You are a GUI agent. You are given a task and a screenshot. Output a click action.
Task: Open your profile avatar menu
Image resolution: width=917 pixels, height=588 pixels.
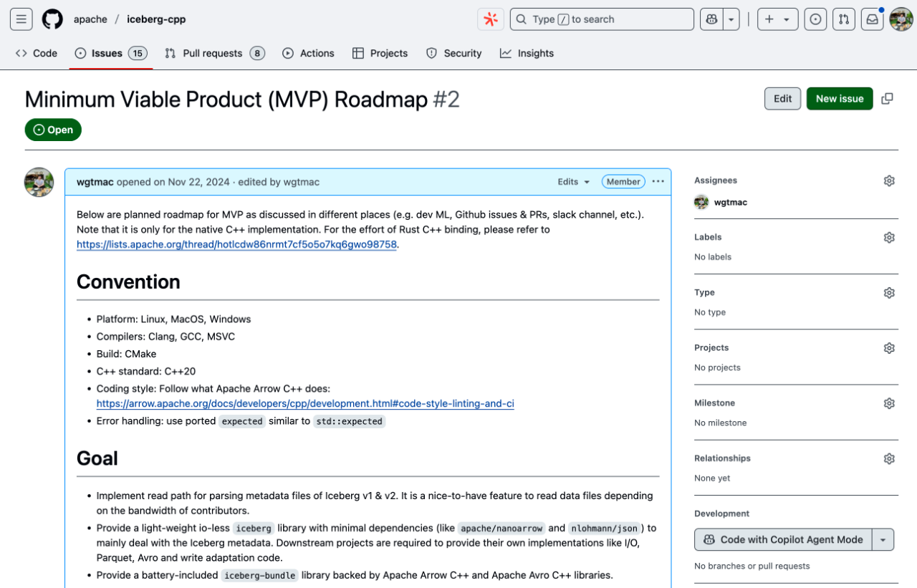click(900, 19)
